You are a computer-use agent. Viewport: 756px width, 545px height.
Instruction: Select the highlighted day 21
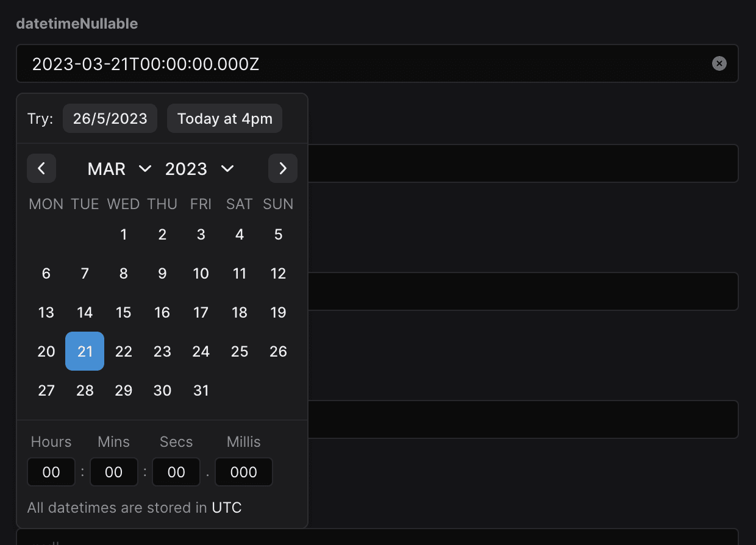point(85,351)
